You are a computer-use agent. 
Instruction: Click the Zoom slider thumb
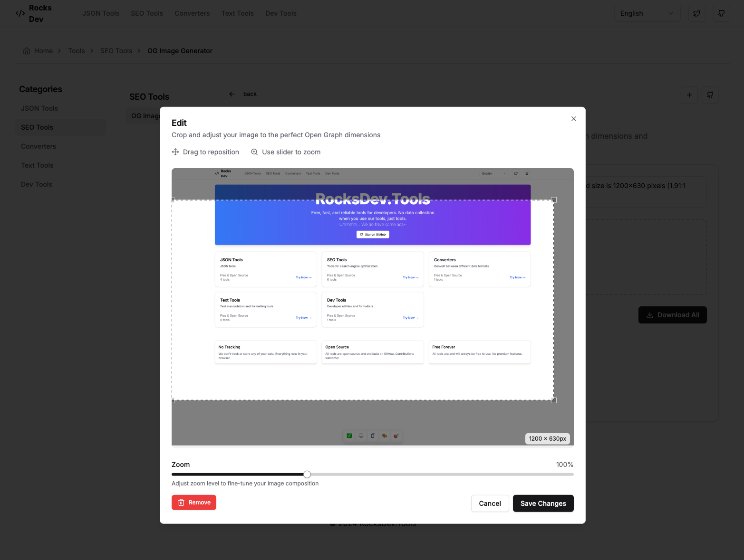tap(307, 475)
